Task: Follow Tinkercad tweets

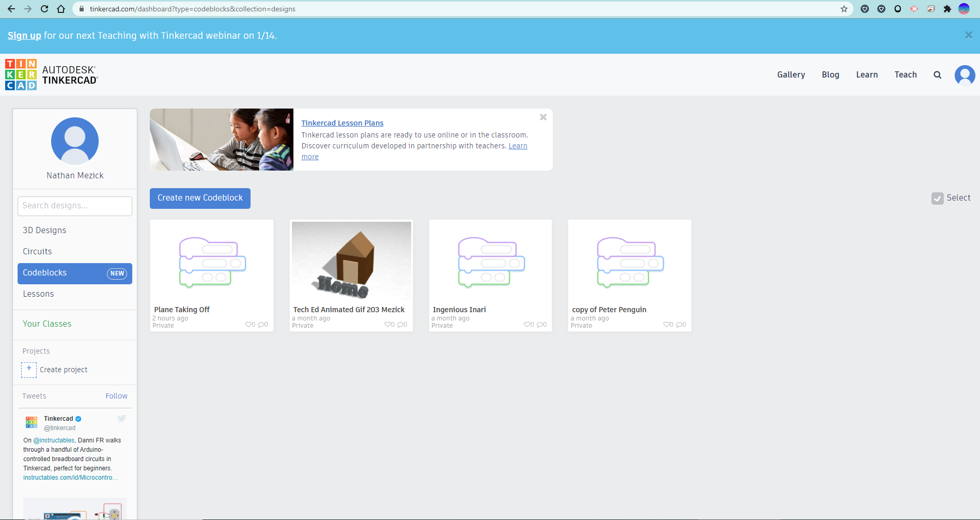Action: click(116, 396)
